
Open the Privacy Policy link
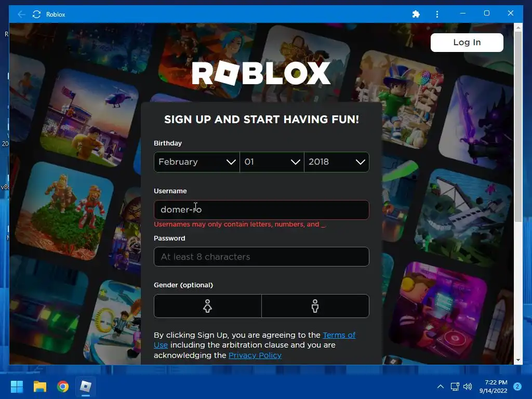pos(255,355)
